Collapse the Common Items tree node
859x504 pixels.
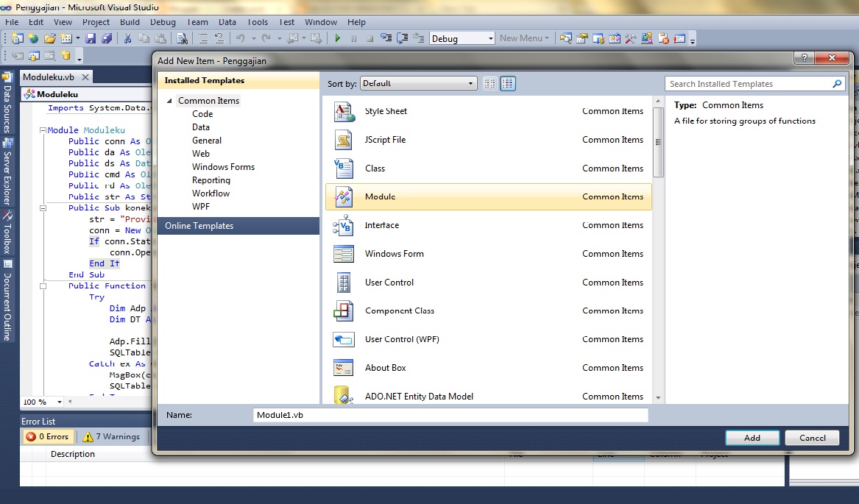(x=169, y=100)
